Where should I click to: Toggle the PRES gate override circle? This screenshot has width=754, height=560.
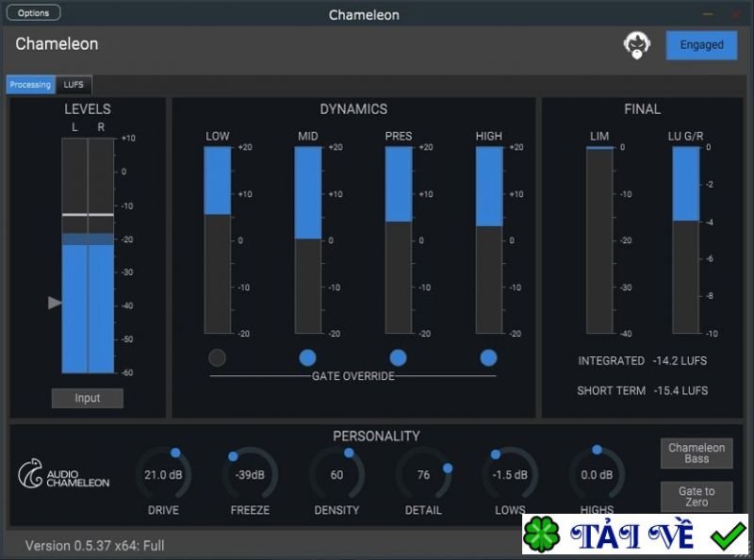398,357
